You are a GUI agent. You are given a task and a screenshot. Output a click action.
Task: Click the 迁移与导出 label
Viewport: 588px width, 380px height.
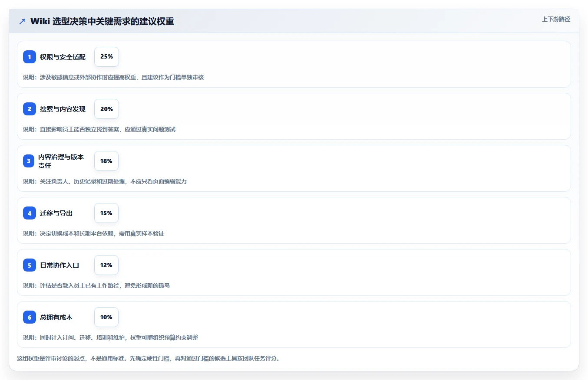(x=56, y=213)
